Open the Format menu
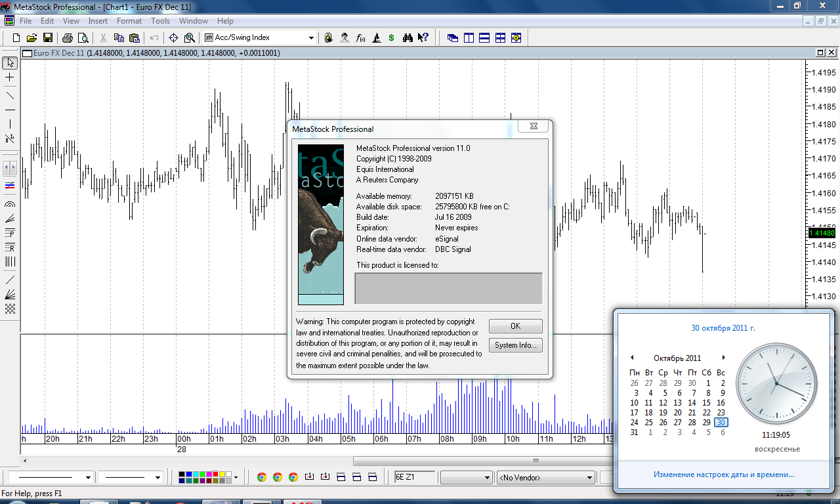This screenshot has width=840, height=504. 129,21
